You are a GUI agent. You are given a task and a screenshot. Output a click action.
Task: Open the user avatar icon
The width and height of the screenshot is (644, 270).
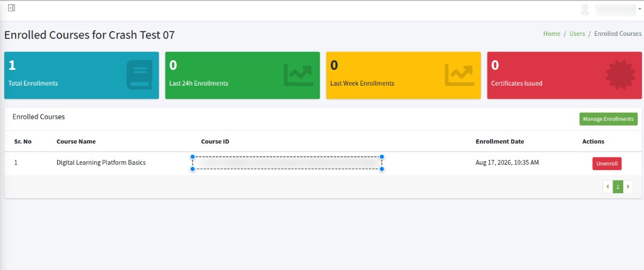[x=585, y=9]
